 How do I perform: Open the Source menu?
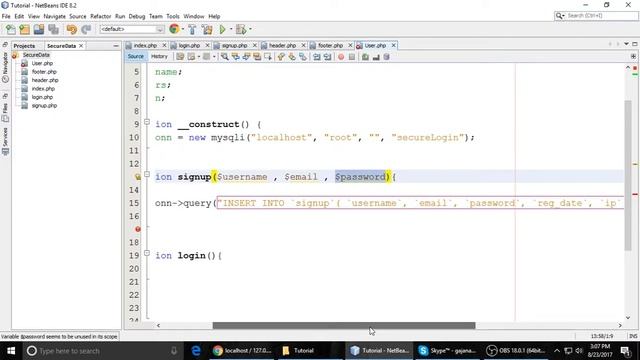(x=78, y=16)
